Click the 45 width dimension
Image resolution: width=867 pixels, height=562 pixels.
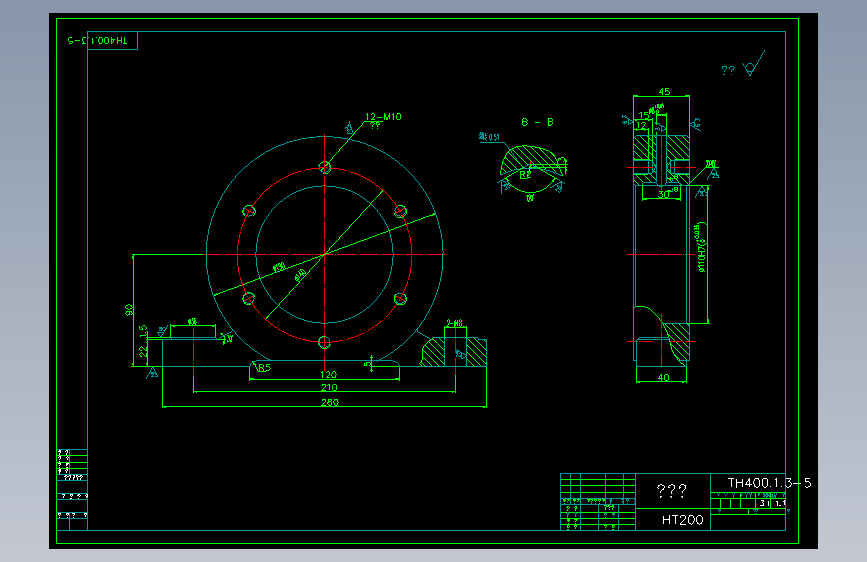point(664,91)
